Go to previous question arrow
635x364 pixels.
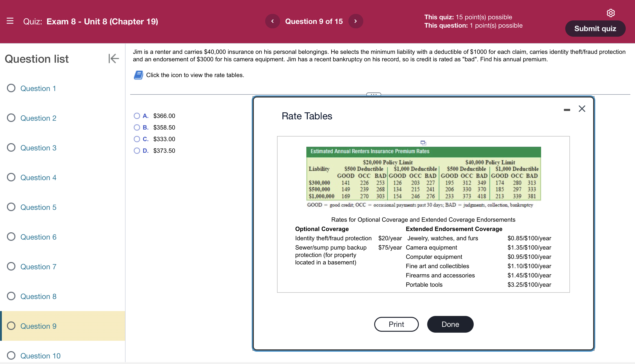tap(273, 21)
